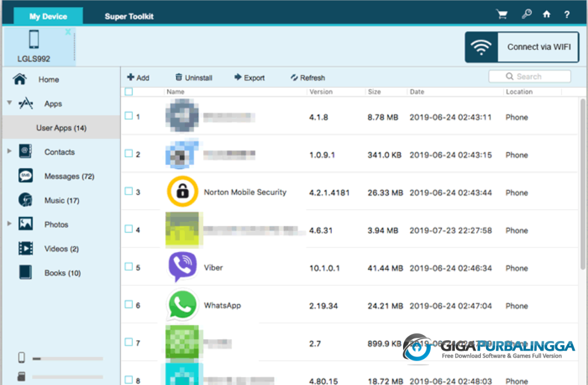The height and width of the screenshot is (385, 588).
Task: Click the key registration icon
Action: pos(527,14)
